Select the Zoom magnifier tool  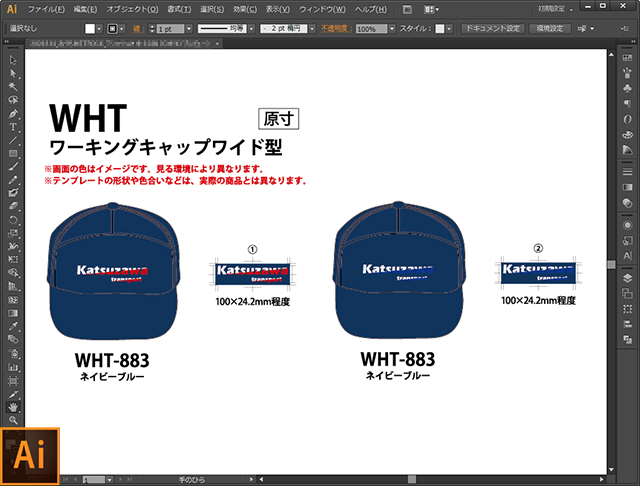[x=13, y=420]
